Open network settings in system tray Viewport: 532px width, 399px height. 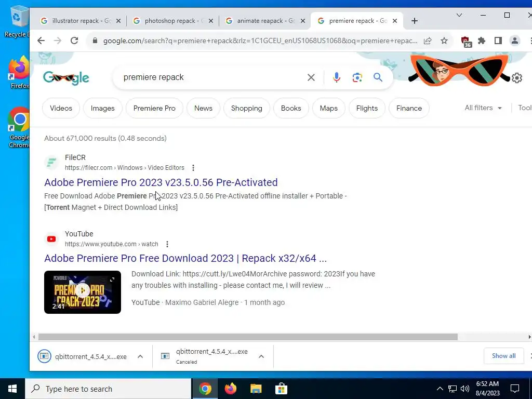pos(453,389)
